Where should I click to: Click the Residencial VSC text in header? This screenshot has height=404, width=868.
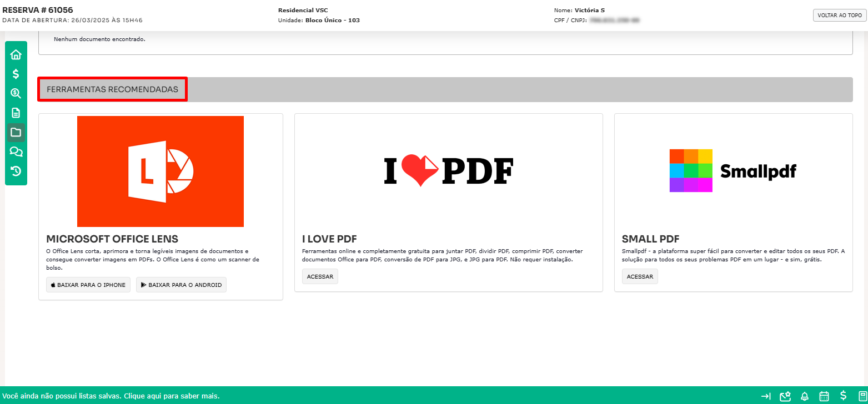click(x=303, y=11)
